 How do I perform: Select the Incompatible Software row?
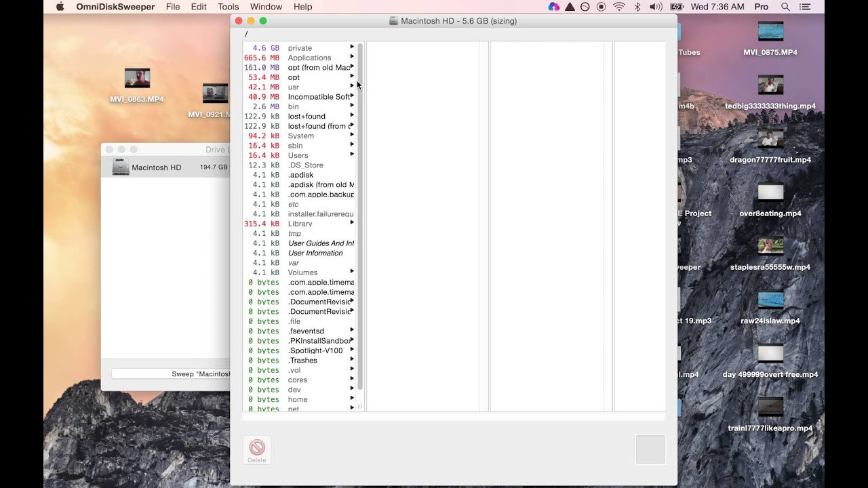(x=299, y=97)
